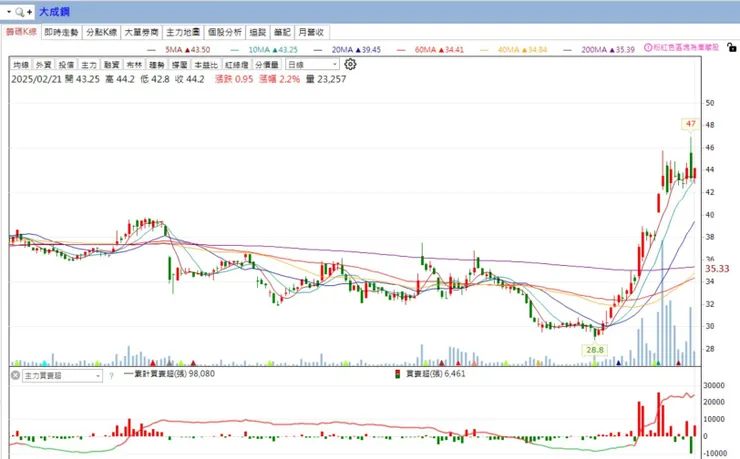Image resolution: width=740 pixels, height=459 pixels.
Task: Click the 2025/02/21 date readout
Action: pyautogui.click(x=36, y=79)
